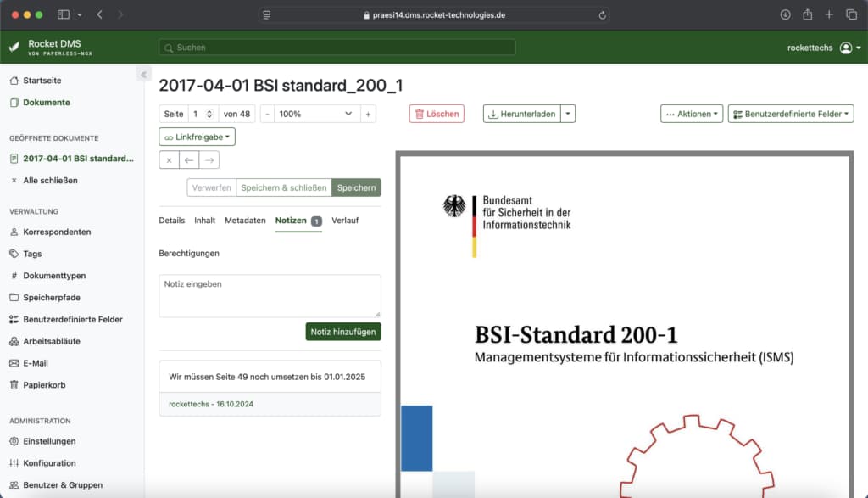Image resolution: width=868 pixels, height=498 pixels.
Task: Open the Benutzerdefinierte Felder dropdown button
Action: point(791,114)
